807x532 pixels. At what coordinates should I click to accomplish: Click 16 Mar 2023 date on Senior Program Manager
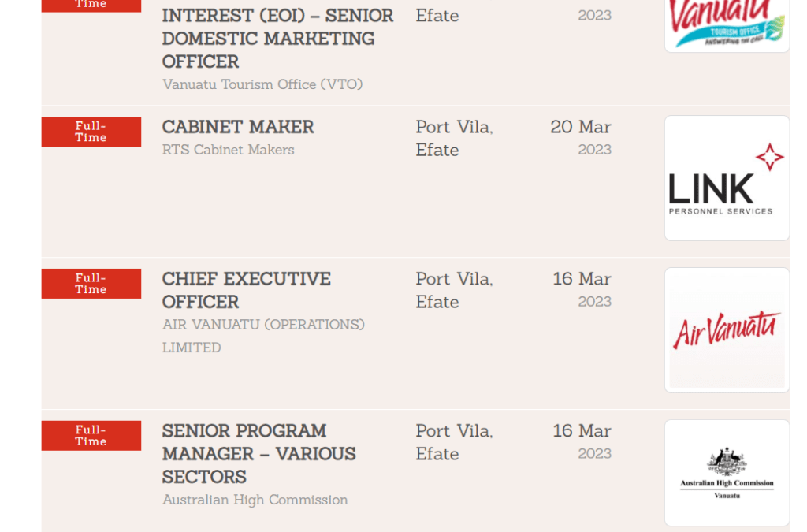point(582,441)
